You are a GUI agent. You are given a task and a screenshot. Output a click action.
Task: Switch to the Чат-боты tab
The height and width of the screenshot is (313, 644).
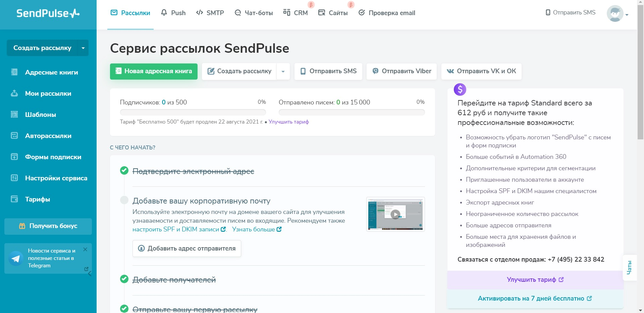pos(254,13)
